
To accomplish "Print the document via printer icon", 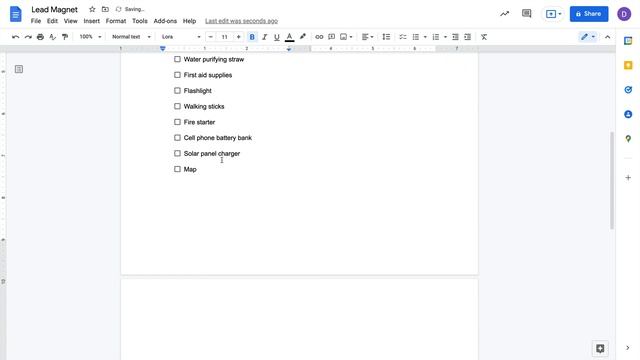I will click(x=40, y=37).
